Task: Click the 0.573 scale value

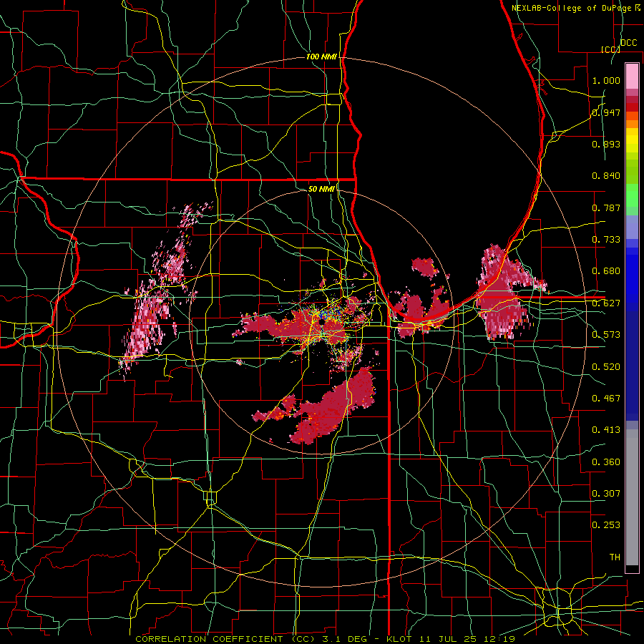Action: click(x=606, y=335)
